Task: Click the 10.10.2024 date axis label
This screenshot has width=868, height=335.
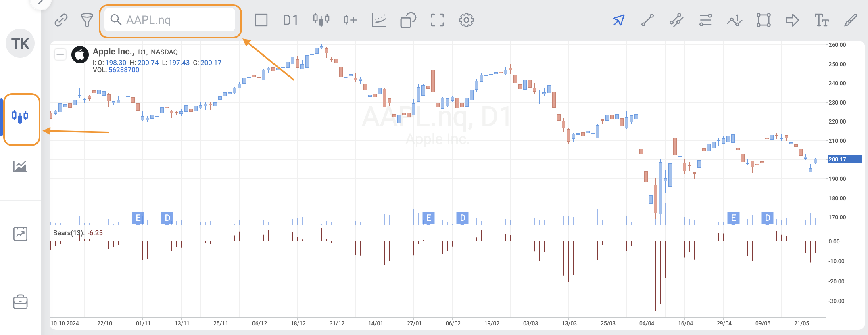Action: 65,323
